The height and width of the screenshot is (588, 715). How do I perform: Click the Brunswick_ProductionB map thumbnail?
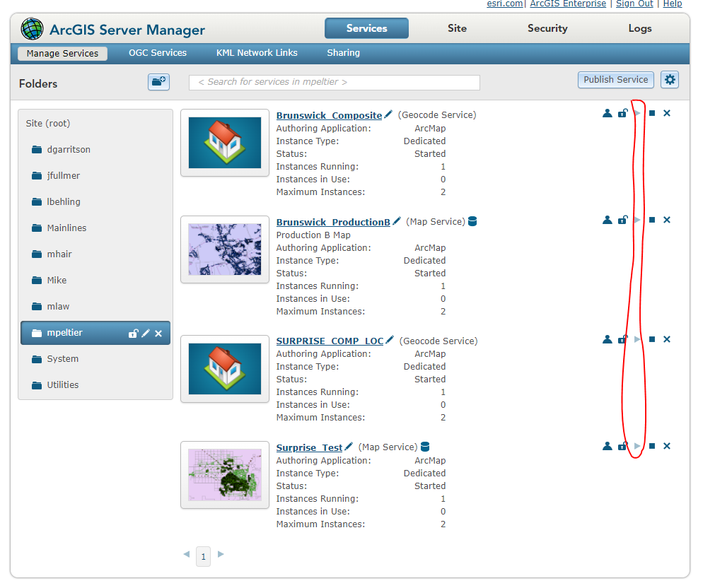[x=225, y=249]
